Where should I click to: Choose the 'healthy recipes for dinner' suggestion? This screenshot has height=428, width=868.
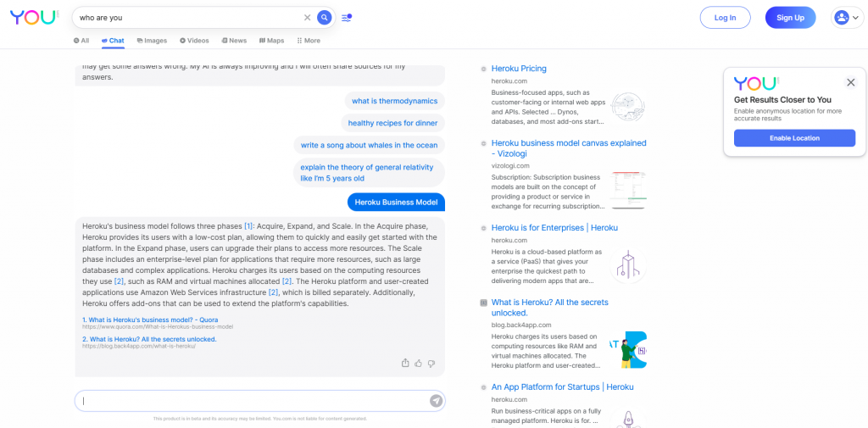pos(393,123)
